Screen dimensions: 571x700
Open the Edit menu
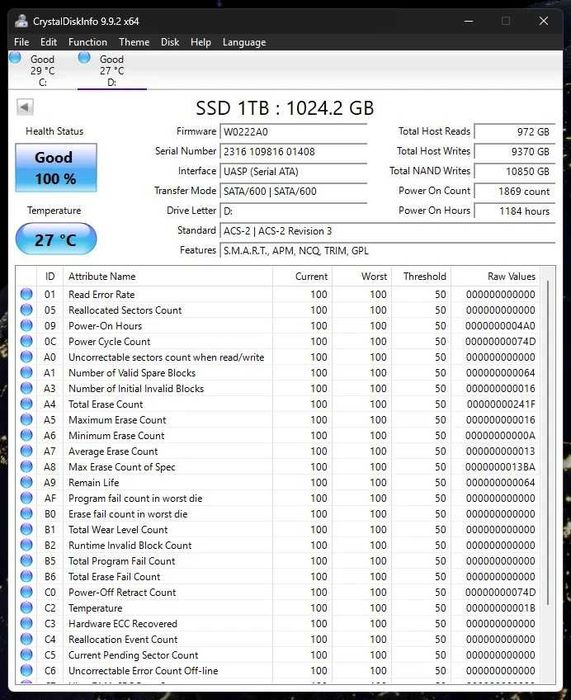(48, 42)
